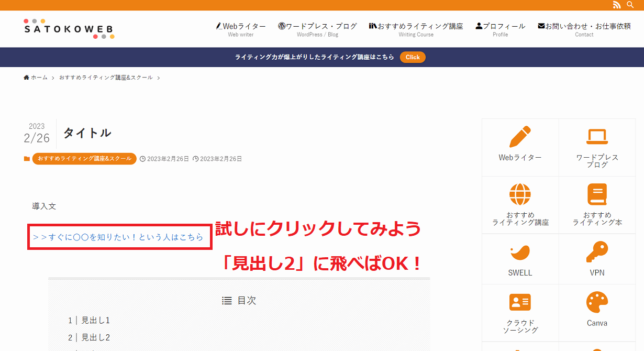
Task: Click the folder icon beside the category badge
Action: [x=27, y=158]
